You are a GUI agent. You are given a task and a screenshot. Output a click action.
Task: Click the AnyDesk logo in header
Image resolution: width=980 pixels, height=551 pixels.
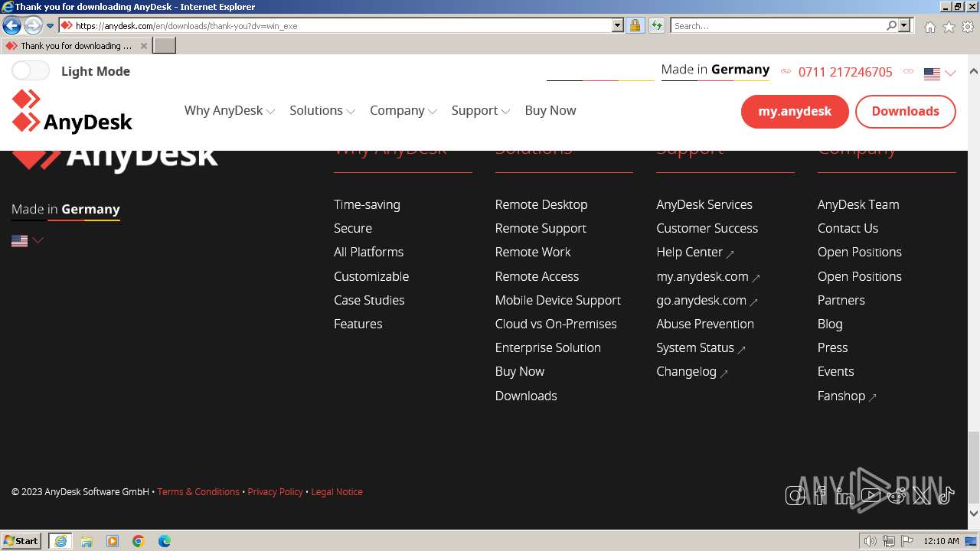click(x=72, y=112)
